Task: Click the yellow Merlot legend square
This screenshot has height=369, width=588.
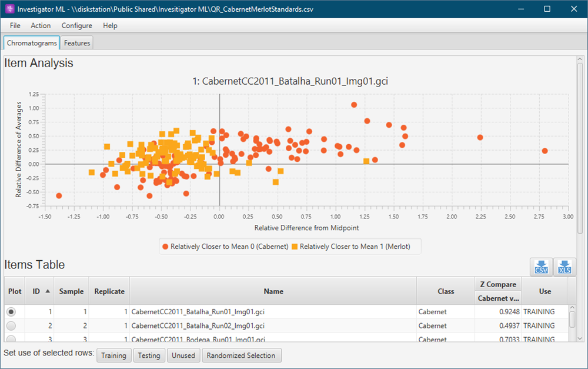Action: coord(295,247)
